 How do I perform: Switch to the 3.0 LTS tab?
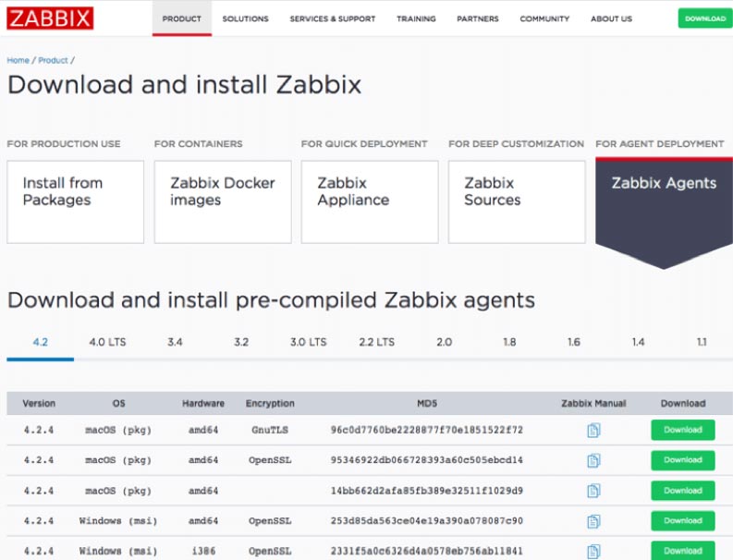(309, 342)
